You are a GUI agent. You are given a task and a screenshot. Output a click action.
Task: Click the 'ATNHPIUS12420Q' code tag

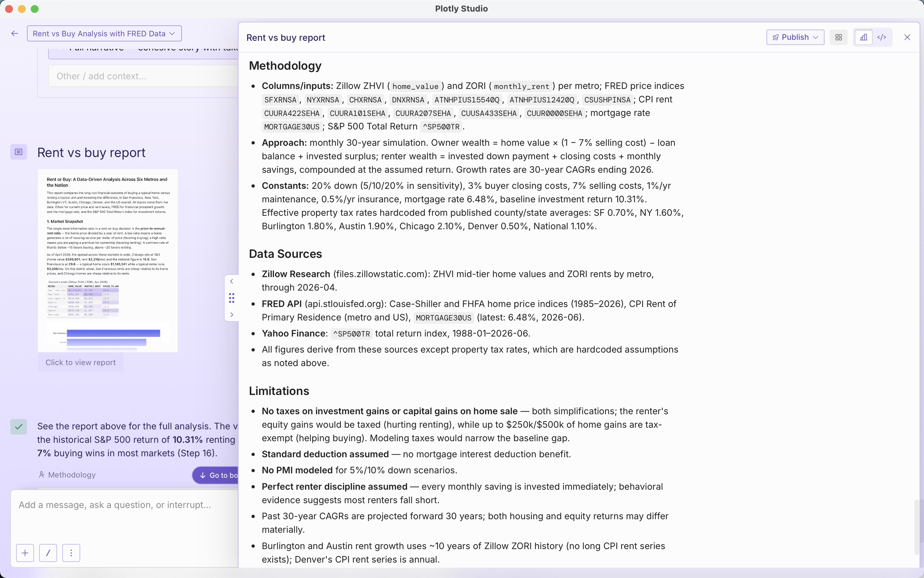(542, 100)
